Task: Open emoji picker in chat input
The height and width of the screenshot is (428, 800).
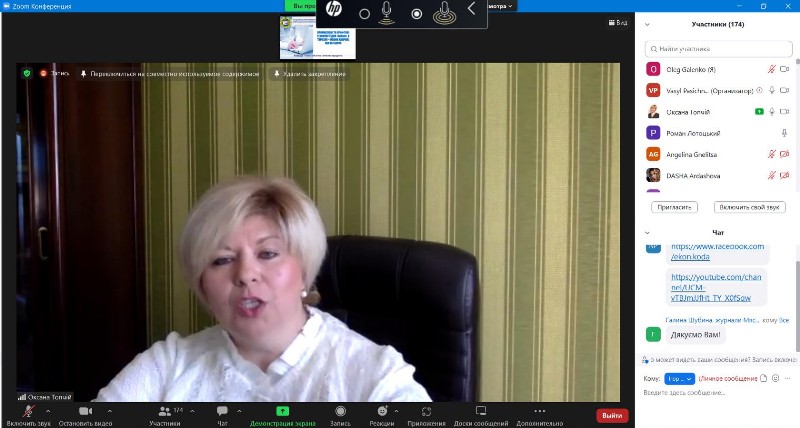Action: tap(776, 379)
